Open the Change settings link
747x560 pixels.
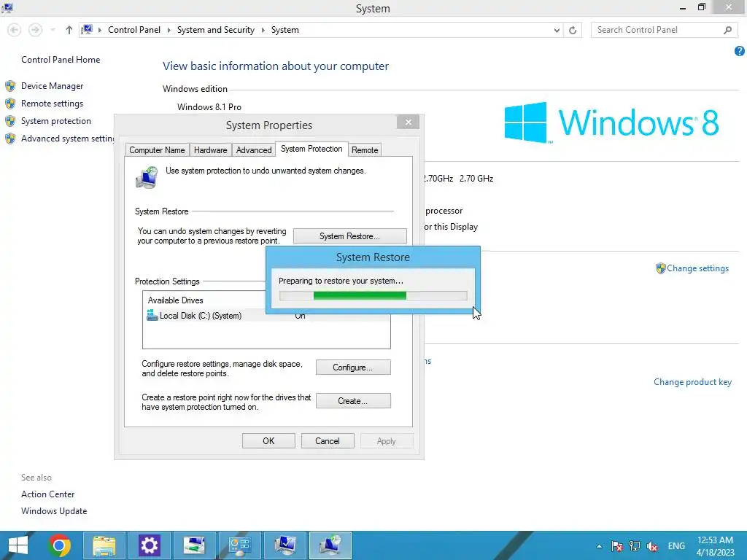697,268
